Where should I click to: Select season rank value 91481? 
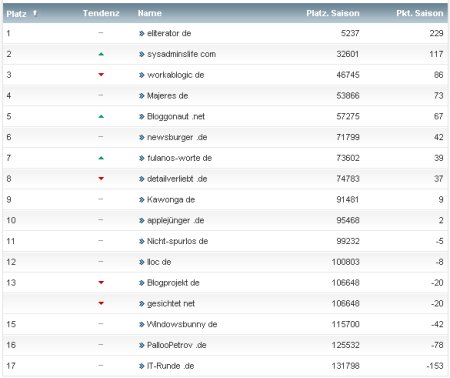348,200
